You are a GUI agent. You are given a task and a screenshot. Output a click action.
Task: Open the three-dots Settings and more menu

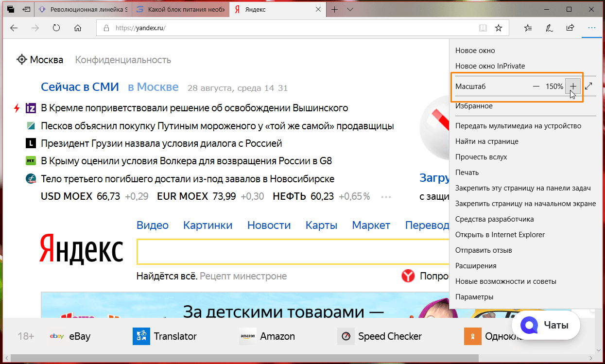pos(591,28)
